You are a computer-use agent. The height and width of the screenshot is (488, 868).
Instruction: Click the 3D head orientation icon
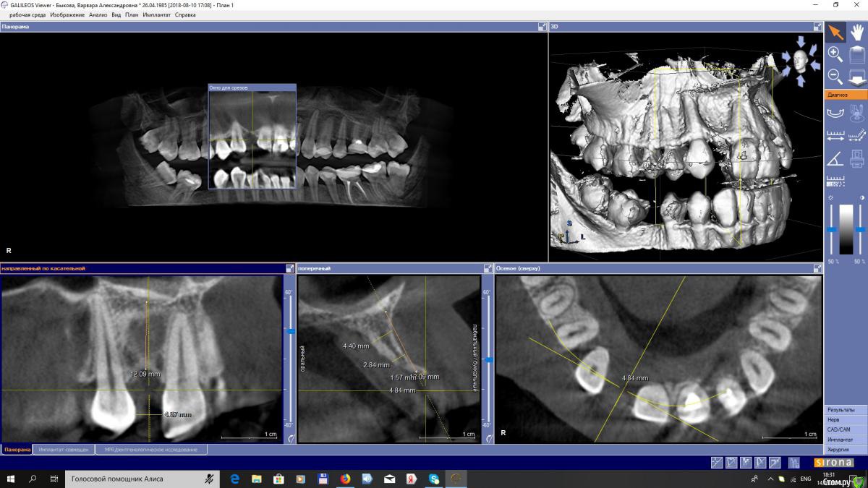(x=800, y=60)
